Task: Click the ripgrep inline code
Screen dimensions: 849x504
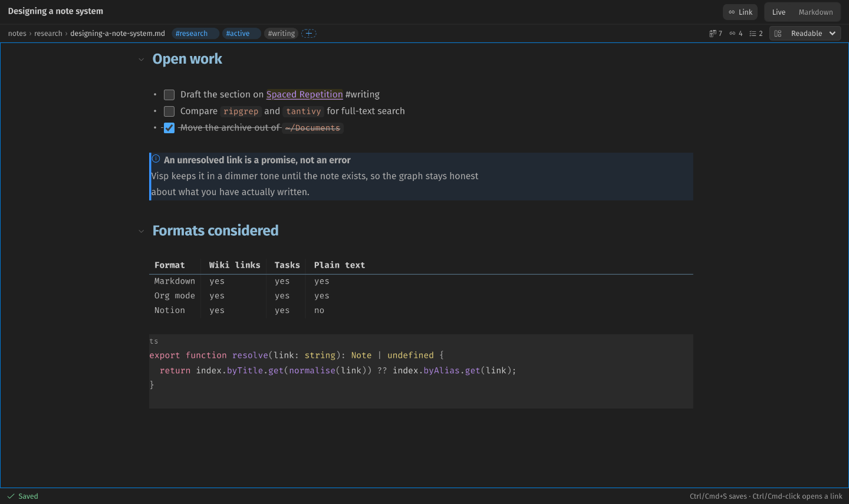Action: (241, 111)
